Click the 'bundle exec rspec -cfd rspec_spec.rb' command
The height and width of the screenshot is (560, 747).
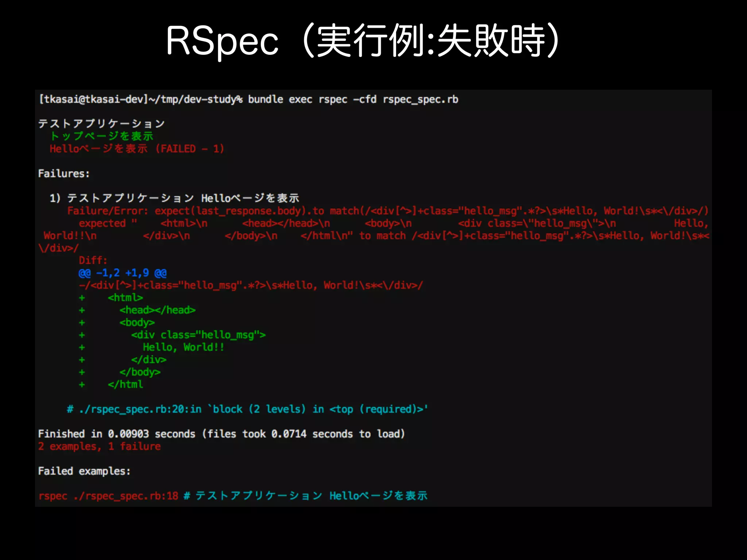pos(353,100)
